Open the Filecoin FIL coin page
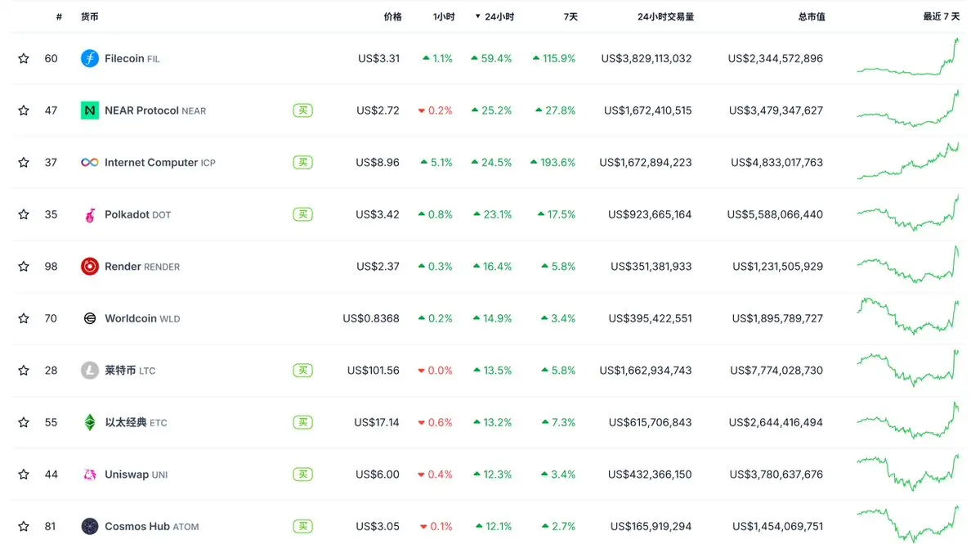 click(x=132, y=58)
